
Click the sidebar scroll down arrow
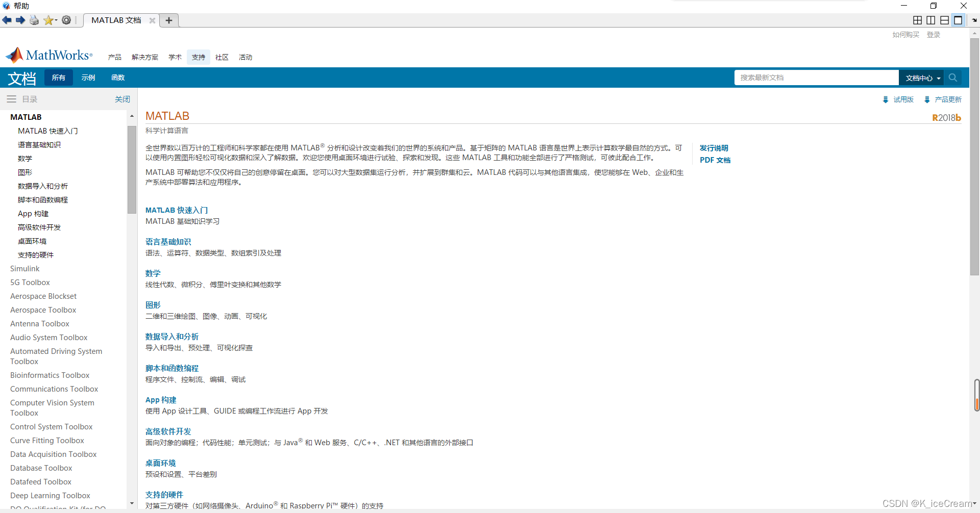coord(132,503)
